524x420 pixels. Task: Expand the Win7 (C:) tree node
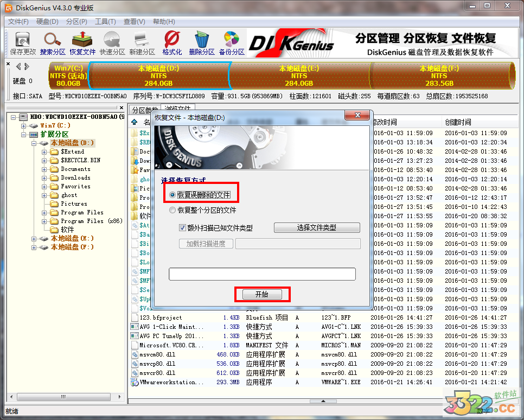coord(23,126)
